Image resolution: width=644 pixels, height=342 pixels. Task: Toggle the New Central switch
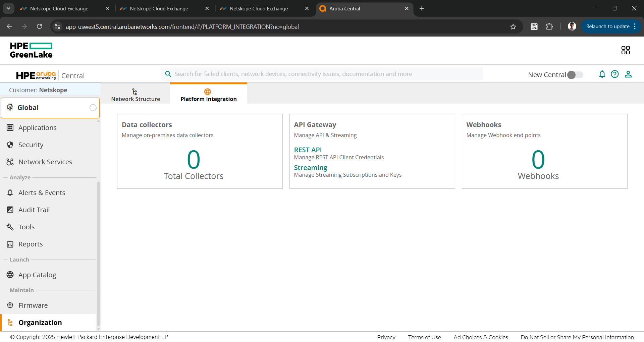coord(575,75)
